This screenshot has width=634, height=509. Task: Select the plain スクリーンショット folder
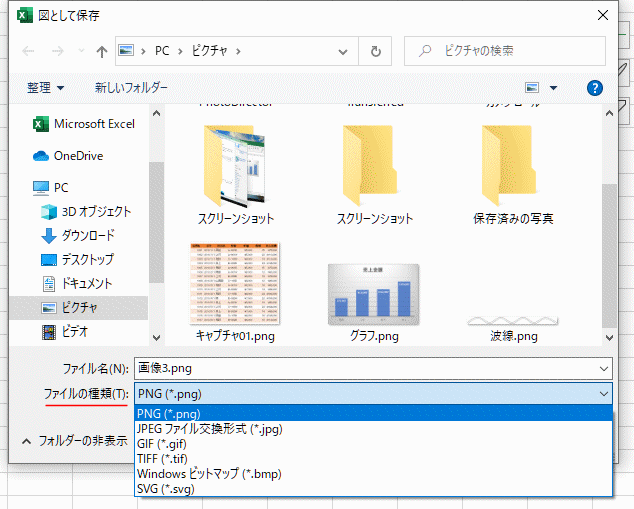(375, 174)
